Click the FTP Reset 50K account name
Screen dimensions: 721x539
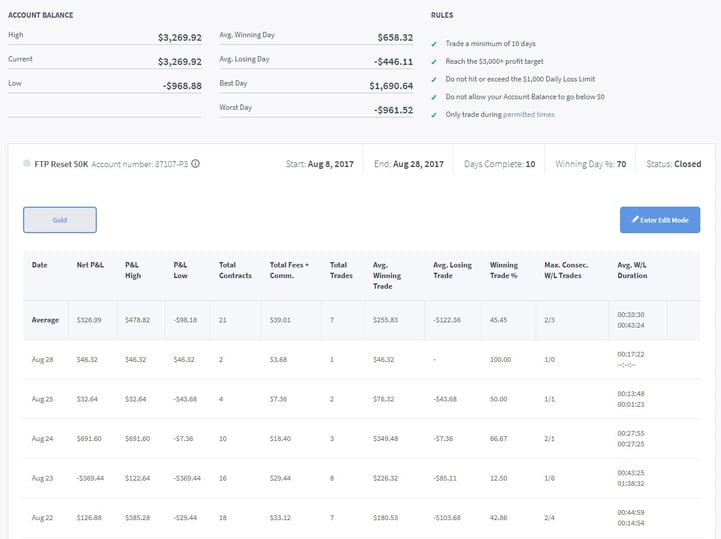tap(61, 164)
